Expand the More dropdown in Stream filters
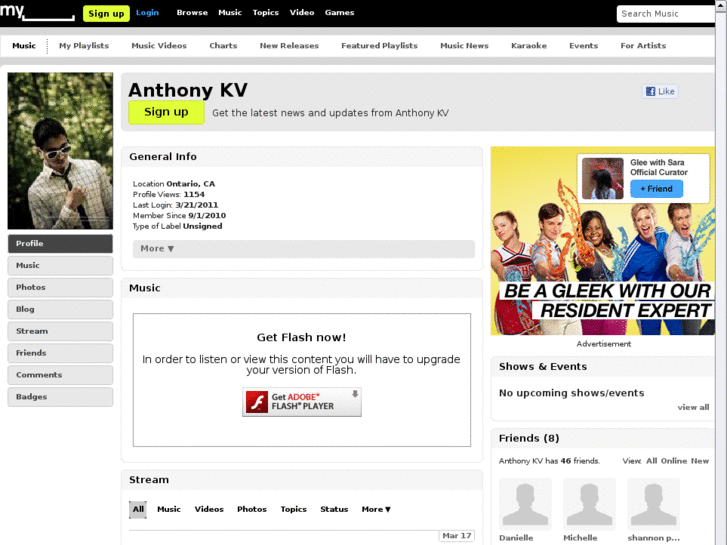727x545 pixels. pos(376,509)
